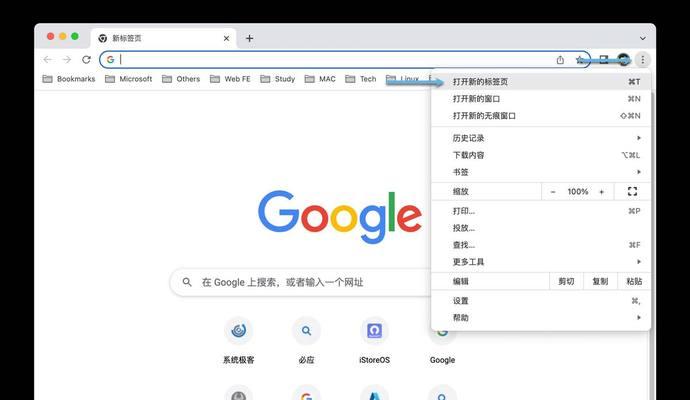690x400 pixels.
Task: Open the Web FE bookmark folder
Action: point(230,79)
